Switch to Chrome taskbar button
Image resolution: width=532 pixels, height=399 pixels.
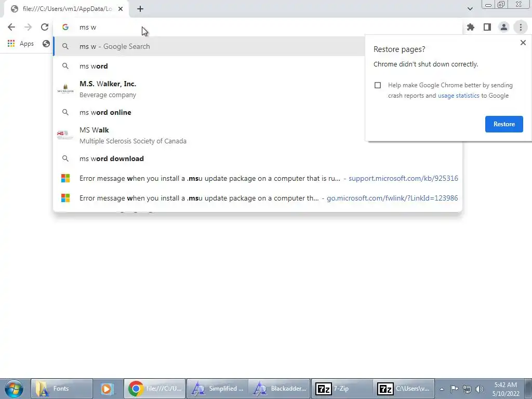pyautogui.click(x=155, y=389)
